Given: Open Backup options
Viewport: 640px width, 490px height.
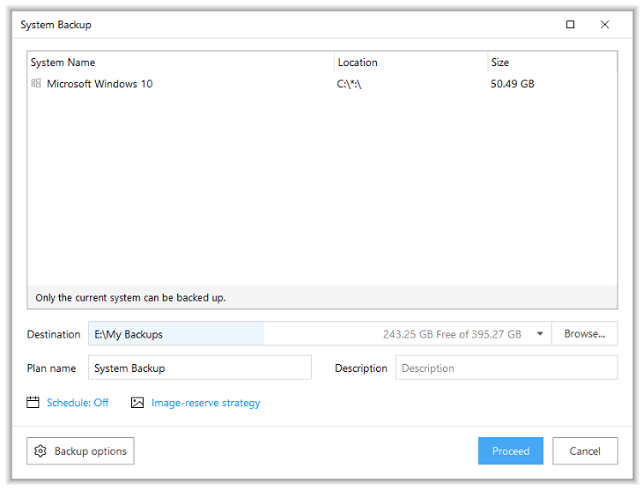Looking at the screenshot, I should coord(80,451).
